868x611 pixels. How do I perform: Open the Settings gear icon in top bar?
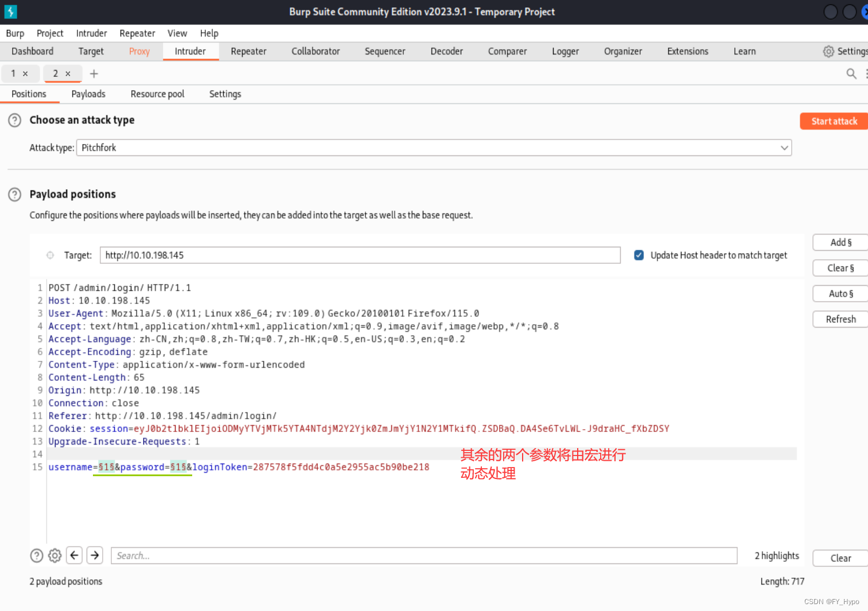coord(828,52)
